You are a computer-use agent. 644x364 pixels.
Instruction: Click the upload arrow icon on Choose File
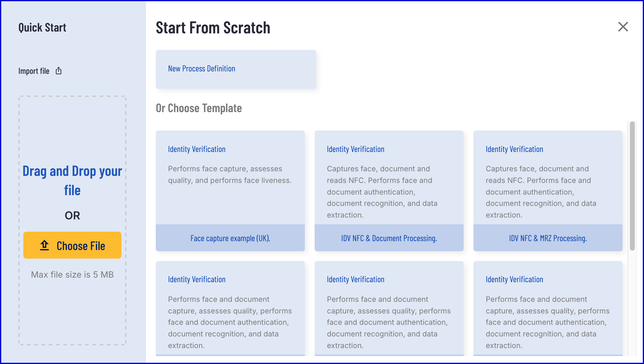[x=44, y=245]
